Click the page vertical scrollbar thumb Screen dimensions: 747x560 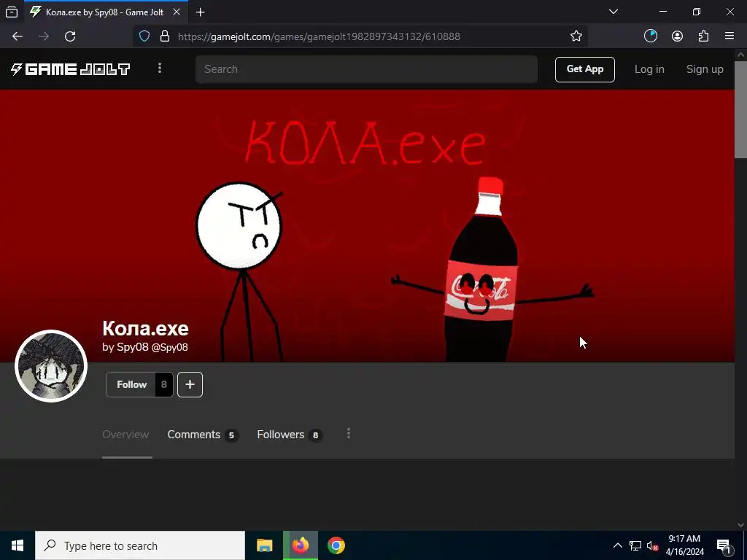coord(740,109)
